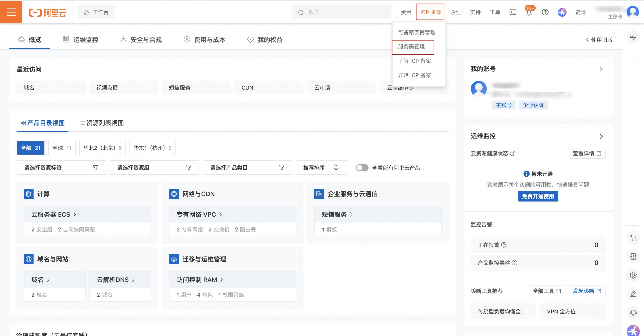This screenshot has height=336, width=644.
Task: Open 请选择资源标签 filter dropdown
Action: 61,168
